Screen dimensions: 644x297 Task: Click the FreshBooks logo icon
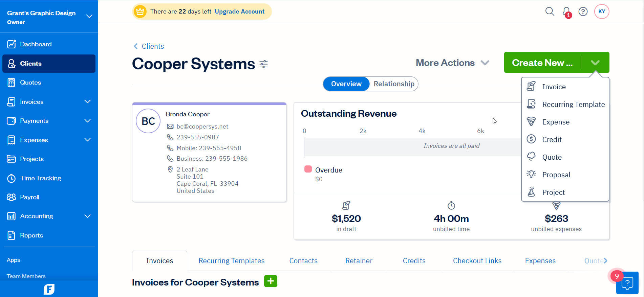point(49,289)
